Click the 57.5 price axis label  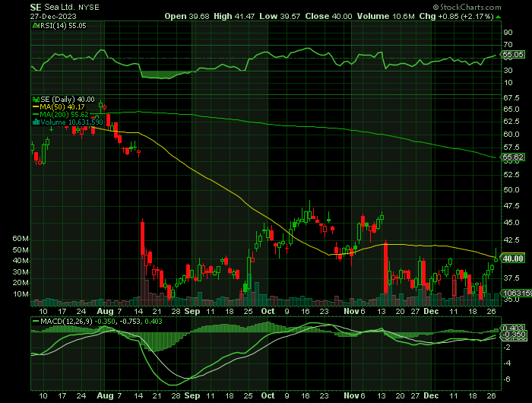[x=511, y=148]
